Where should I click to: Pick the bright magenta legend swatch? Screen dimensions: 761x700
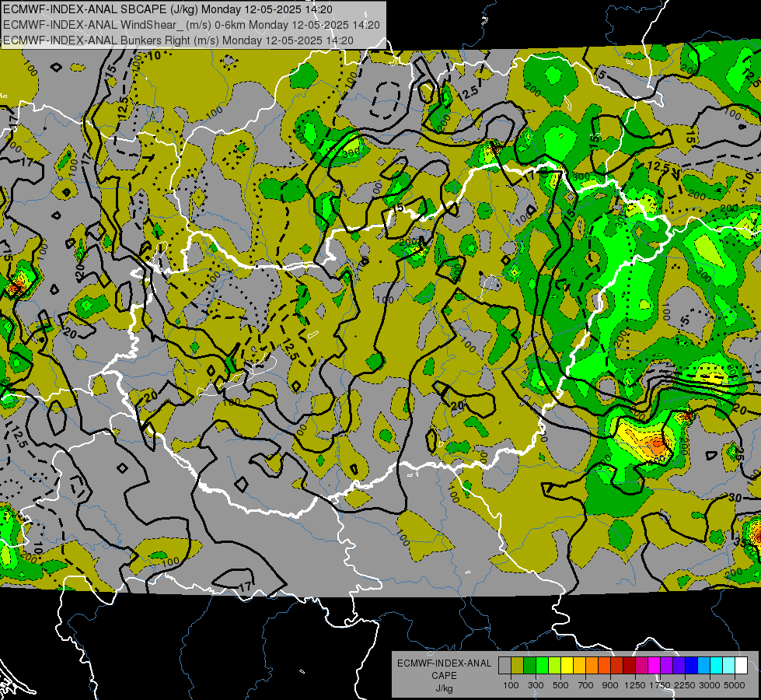click(655, 666)
